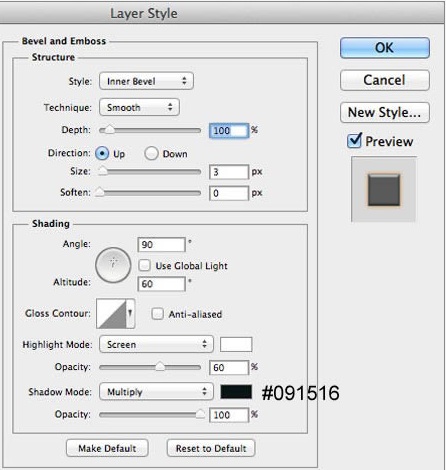Click the Depth value field

click(229, 130)
